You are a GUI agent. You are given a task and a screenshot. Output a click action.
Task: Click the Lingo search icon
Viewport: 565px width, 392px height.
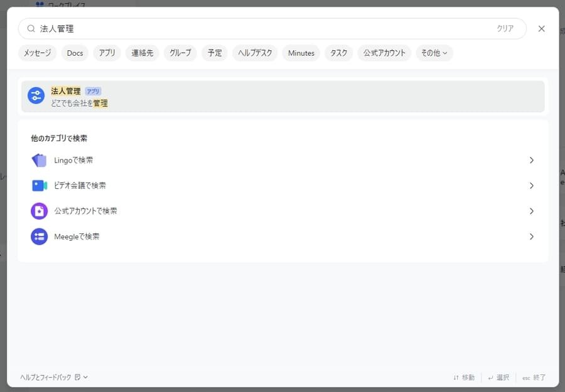pos(39,161)
